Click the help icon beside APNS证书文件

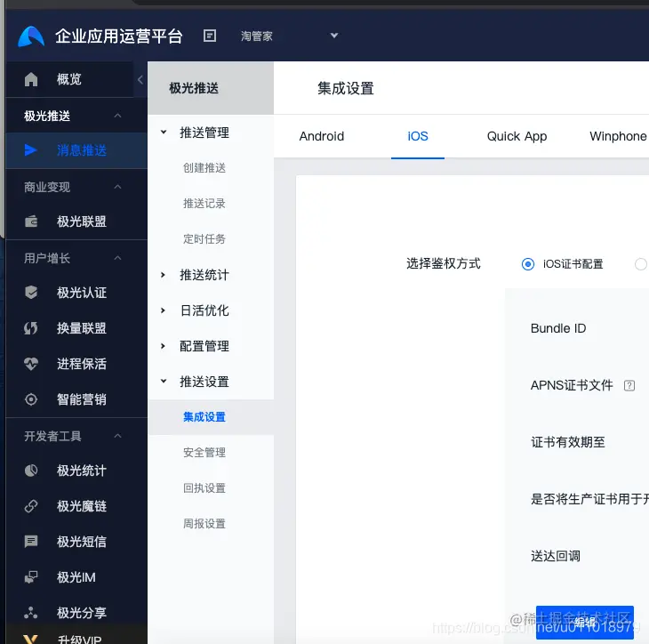(629, 385)
